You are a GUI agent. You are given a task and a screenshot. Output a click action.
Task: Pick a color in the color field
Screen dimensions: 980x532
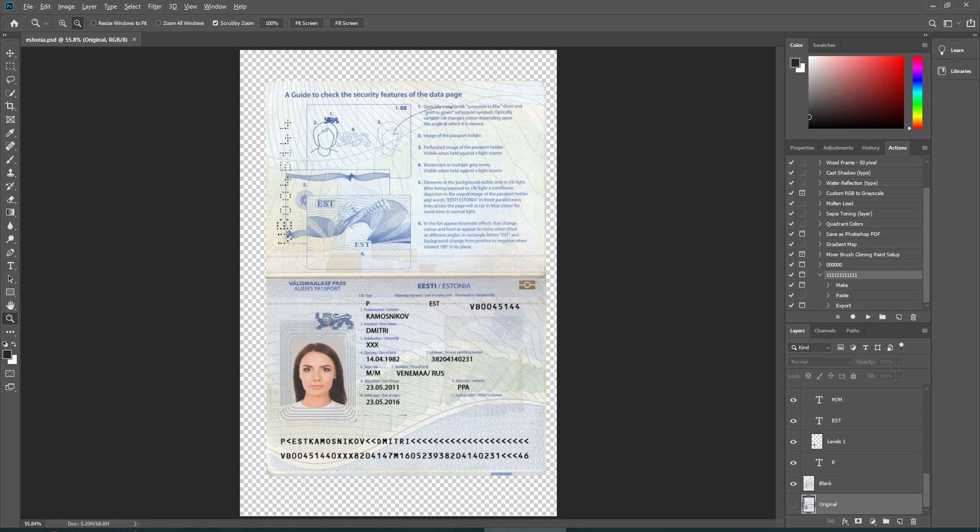[x=856, y=93]
